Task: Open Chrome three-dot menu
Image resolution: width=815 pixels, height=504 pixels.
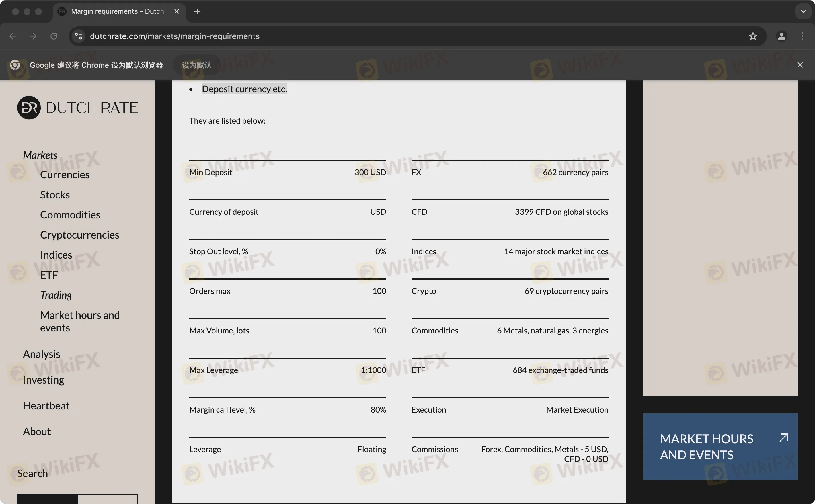Action: click(802, 36)
